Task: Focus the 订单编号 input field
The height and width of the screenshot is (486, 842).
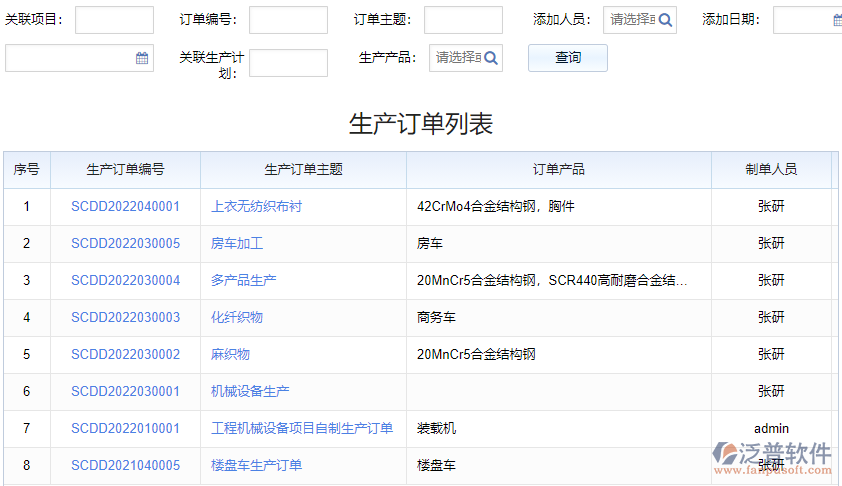Action: click(x=288, y=20)
